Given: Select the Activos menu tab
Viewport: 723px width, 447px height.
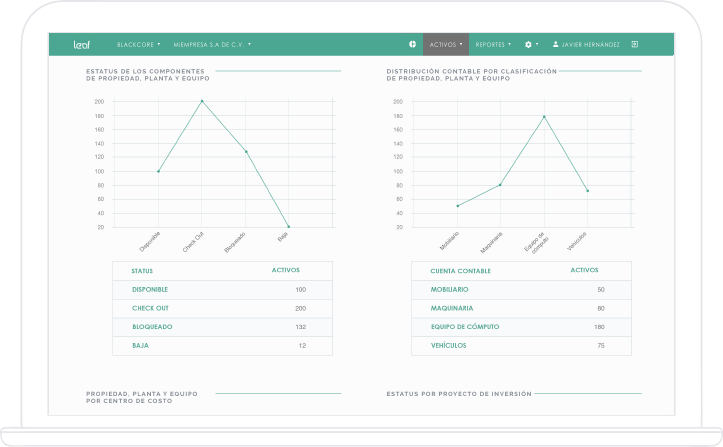Looking at the screenshot, I should (x=445, y=45).
